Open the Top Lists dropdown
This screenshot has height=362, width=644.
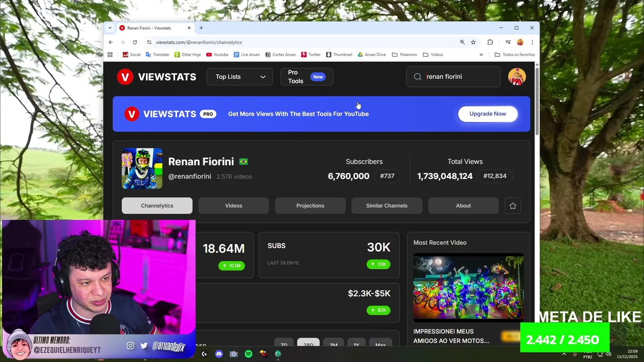[x=239, y=77]
